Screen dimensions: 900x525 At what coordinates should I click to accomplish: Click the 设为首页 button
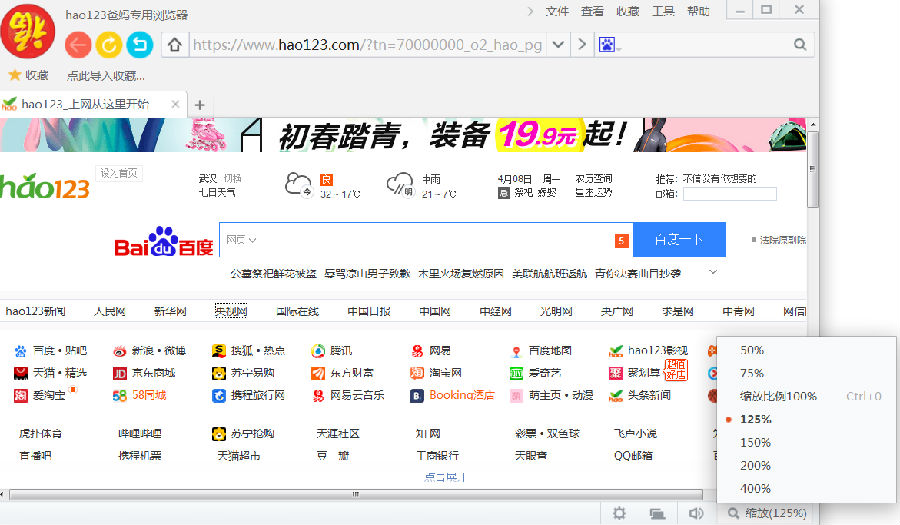(119, 173)
